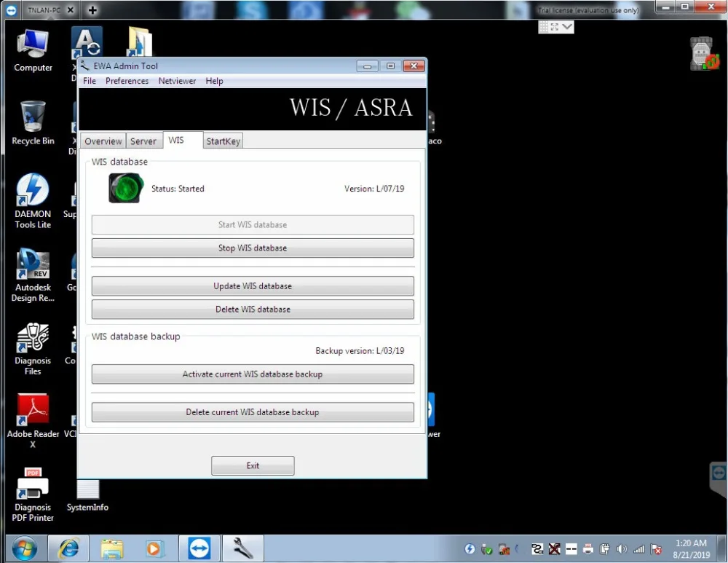Image resolution: width=728 pixels, height=563 pixels.
Task: Open the File menu
Action: pos(89,81)
